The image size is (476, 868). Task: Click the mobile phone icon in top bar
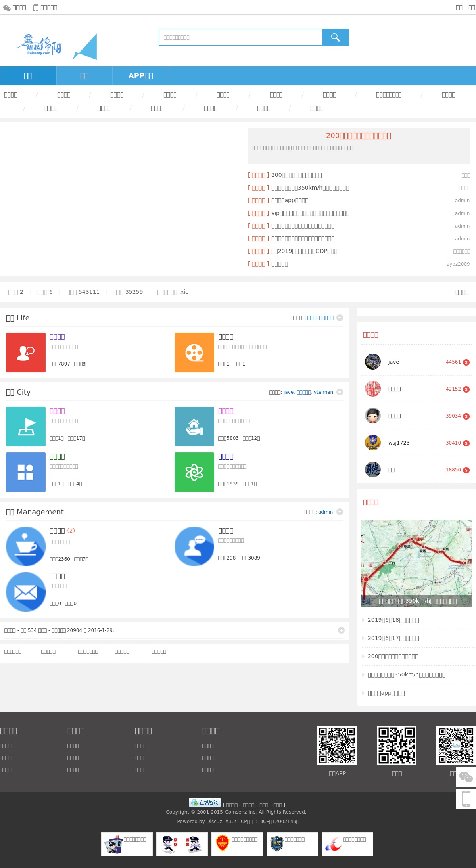pos(36,8)
